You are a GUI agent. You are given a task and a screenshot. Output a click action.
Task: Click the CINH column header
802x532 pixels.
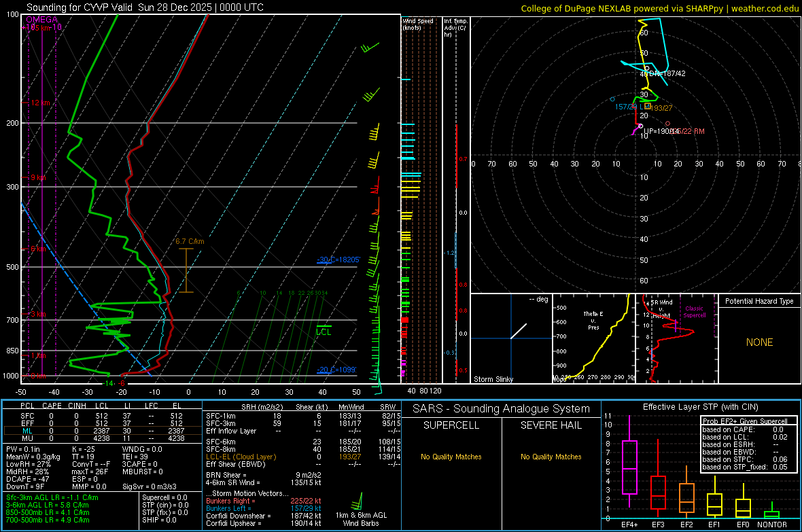(77, 406)
